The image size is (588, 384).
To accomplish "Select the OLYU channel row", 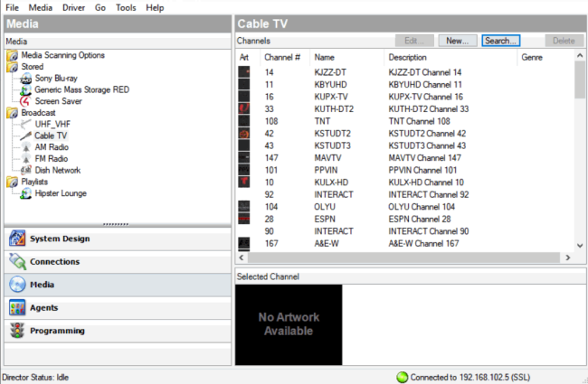I will [405, 207].
